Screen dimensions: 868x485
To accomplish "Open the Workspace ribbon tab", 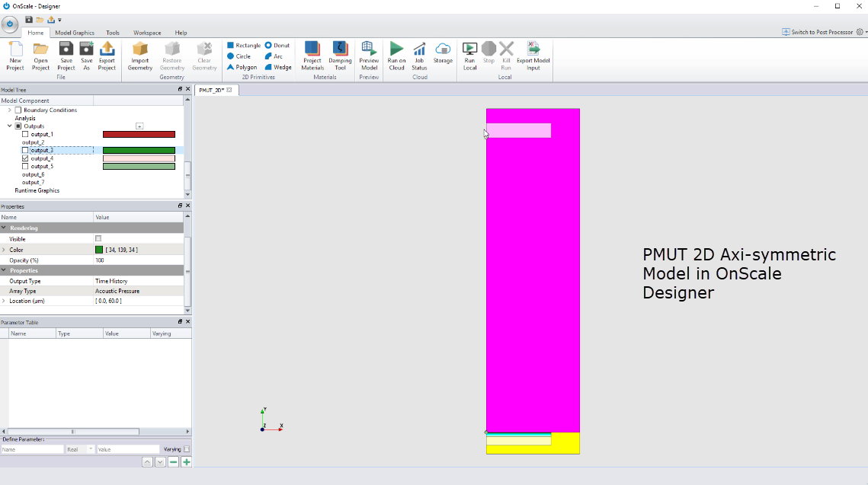I will (x=147, y=33).
